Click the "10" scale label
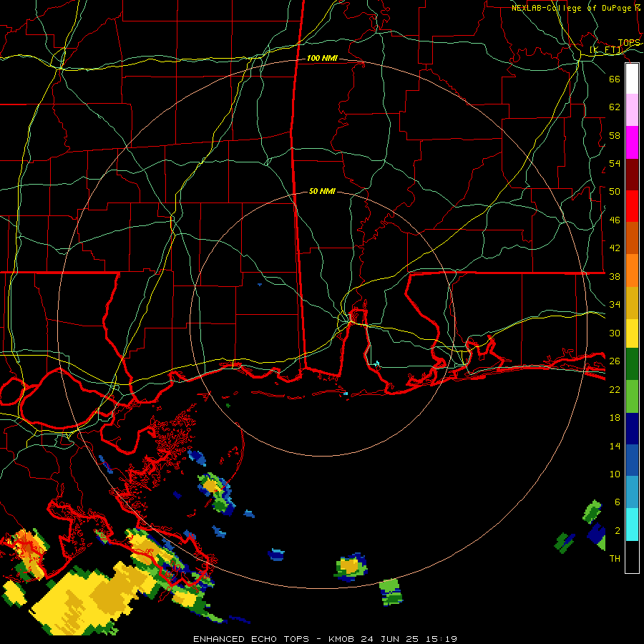The image size is (644, 644). pyautogui.click(x=615, y=474)
